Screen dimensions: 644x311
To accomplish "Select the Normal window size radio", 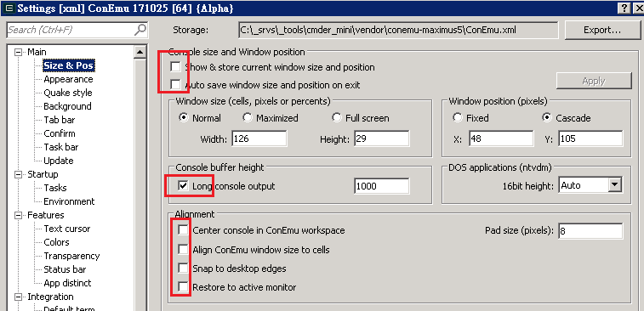I will coord(183,118).
